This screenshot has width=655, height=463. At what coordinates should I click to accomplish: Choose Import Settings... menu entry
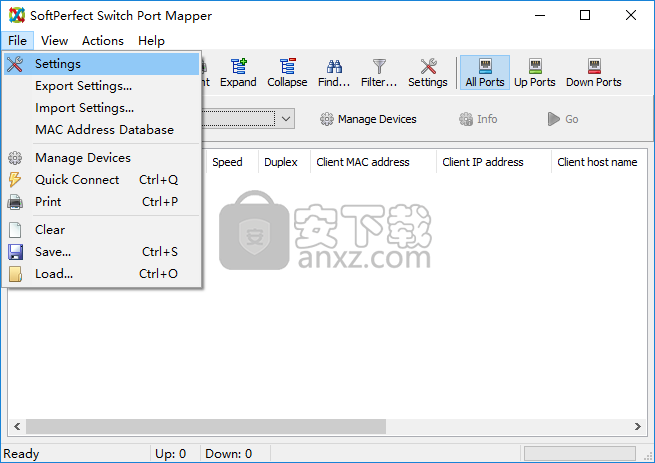coord(102,108)
